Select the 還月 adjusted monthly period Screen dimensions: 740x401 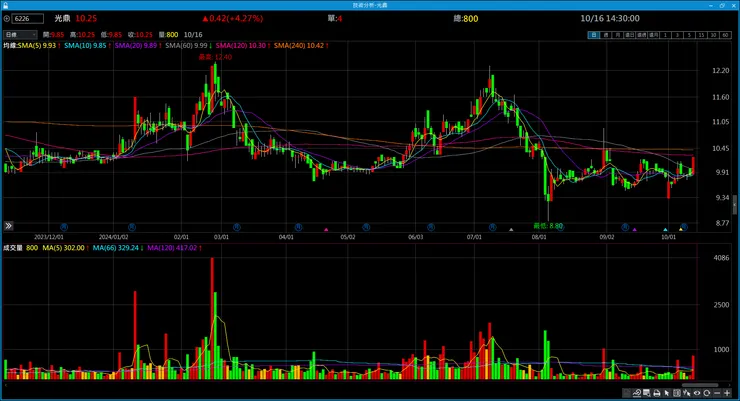(654, 35)
